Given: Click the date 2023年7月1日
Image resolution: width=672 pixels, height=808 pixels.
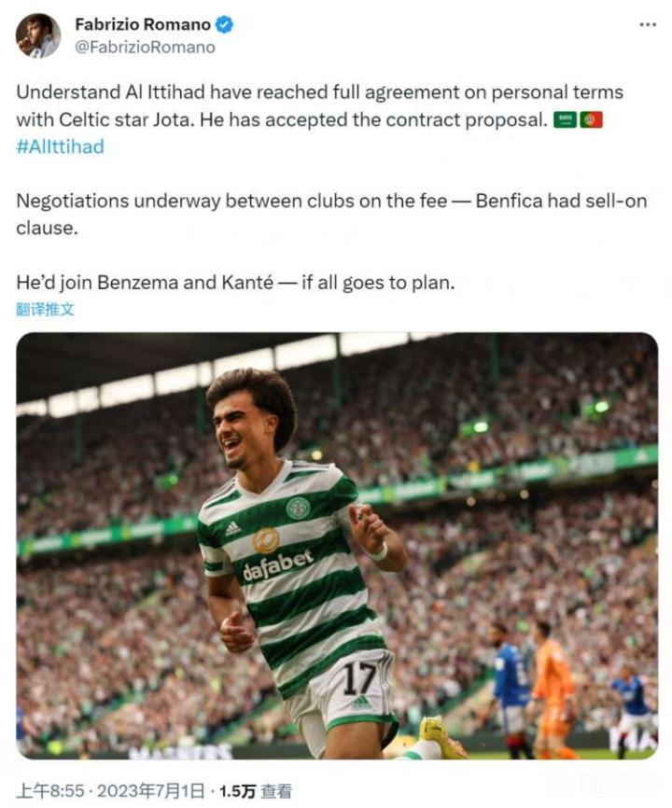Looking at the screenshot, I should click(150, 791).
